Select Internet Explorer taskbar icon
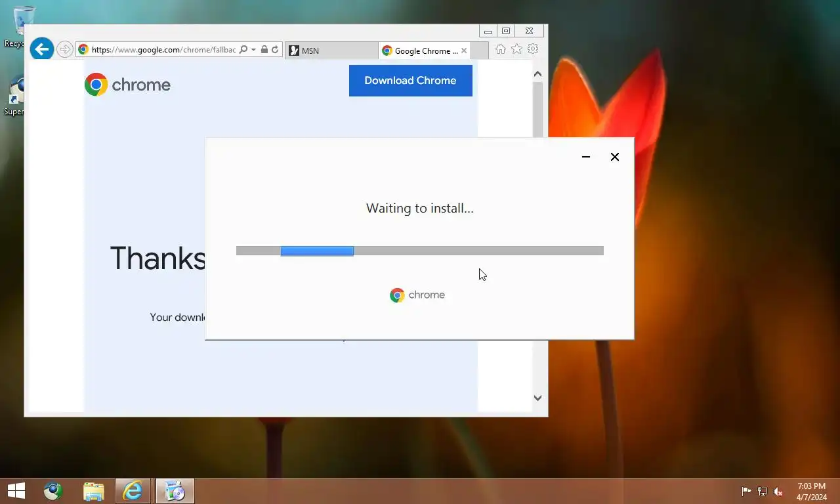Image resolution: width=840 pixels, height=504 pixels. [x=133, y=491]
